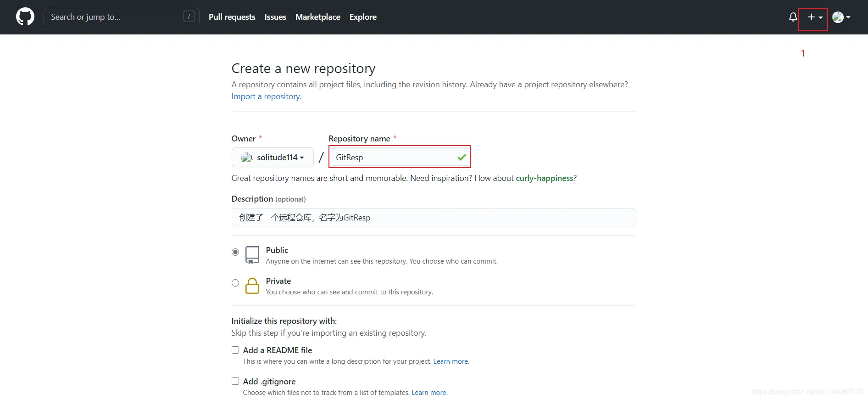
Task: Check the Add .gitignore option
Action: click(235, 382)
